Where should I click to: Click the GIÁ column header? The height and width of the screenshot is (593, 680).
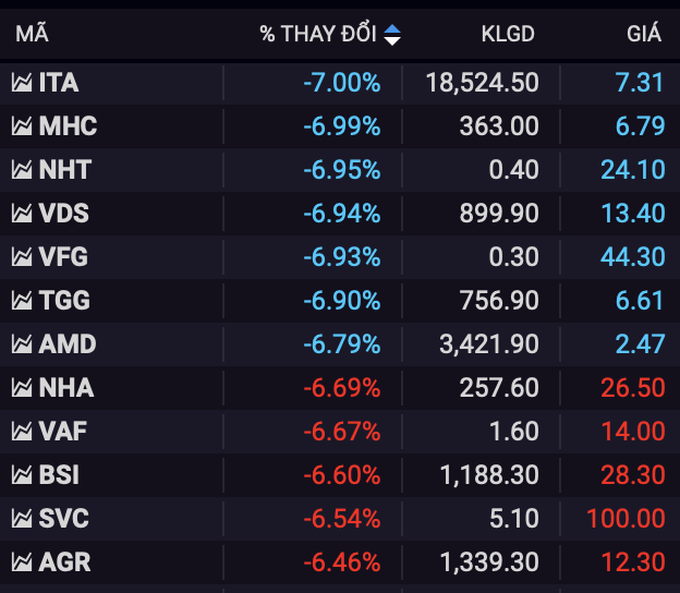[x=644, y=34]
